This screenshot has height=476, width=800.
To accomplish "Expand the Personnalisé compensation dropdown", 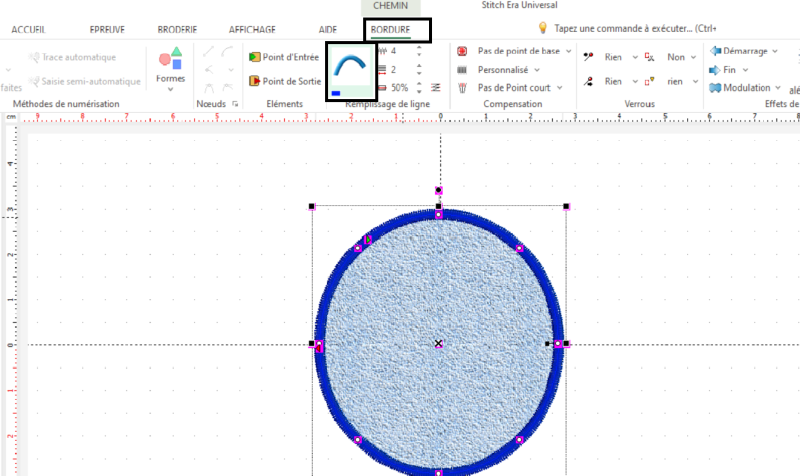I will point(537,70).
